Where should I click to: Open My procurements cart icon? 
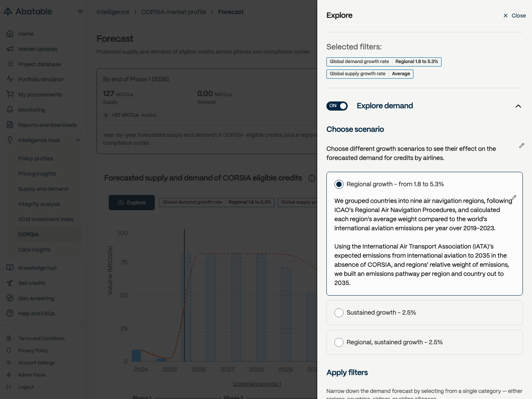tap(10, 94)
